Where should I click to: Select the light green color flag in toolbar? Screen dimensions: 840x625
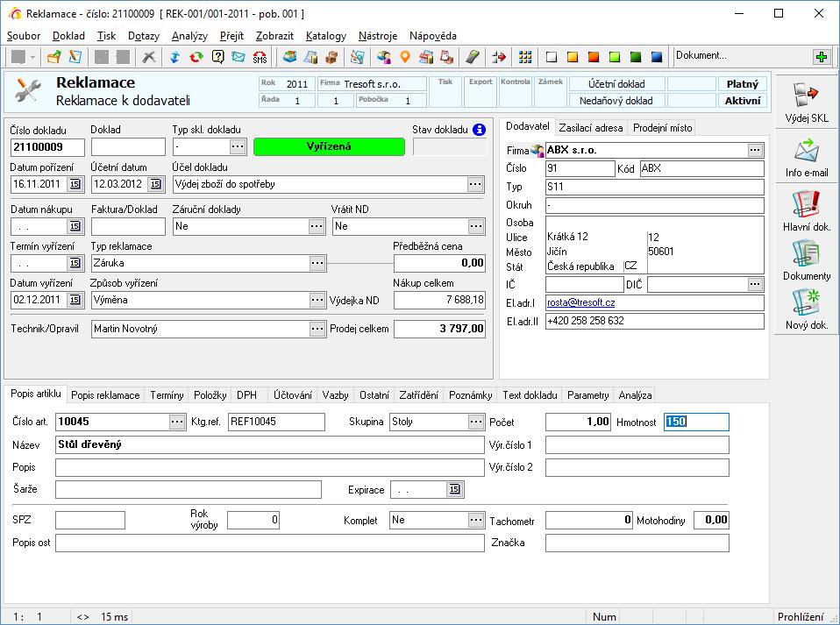(x=615, y=57)
